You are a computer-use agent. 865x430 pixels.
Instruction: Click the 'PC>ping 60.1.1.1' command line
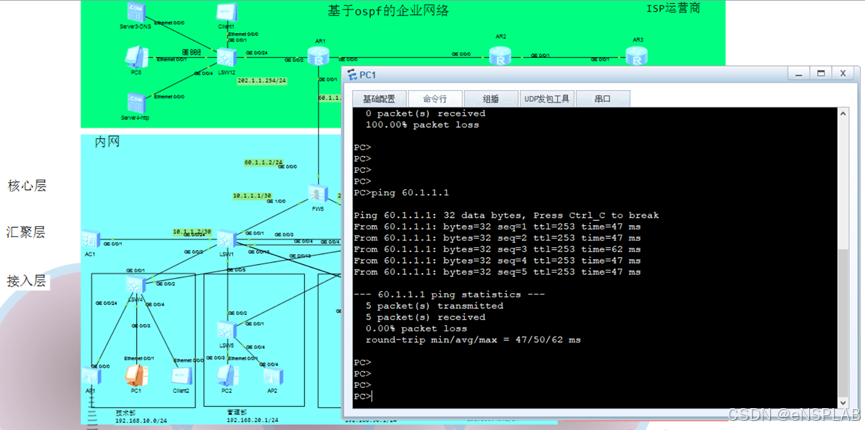click(x=401, y=193)
